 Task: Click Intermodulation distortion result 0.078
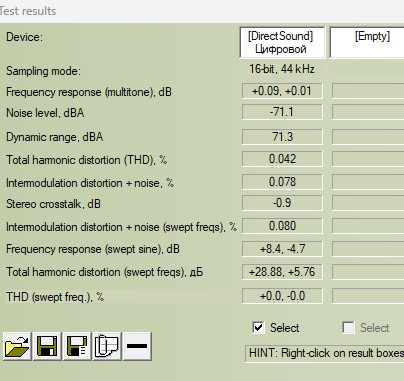click(x=282, y=182)
